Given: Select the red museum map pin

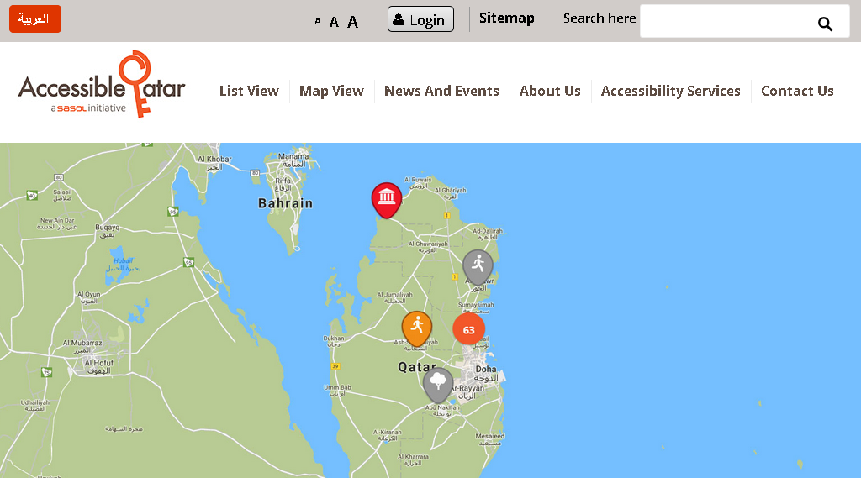Looking at the screenshot, I should pos(387,200).
